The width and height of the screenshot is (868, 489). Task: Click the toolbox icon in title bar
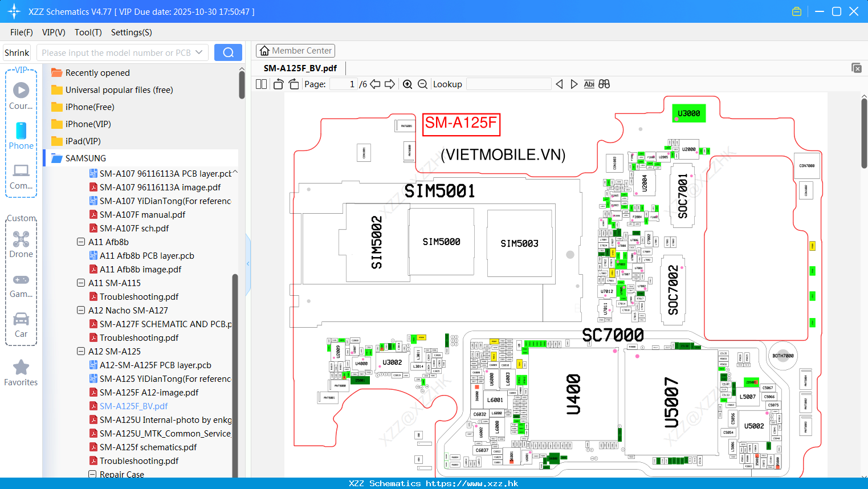tap(797, 11)
